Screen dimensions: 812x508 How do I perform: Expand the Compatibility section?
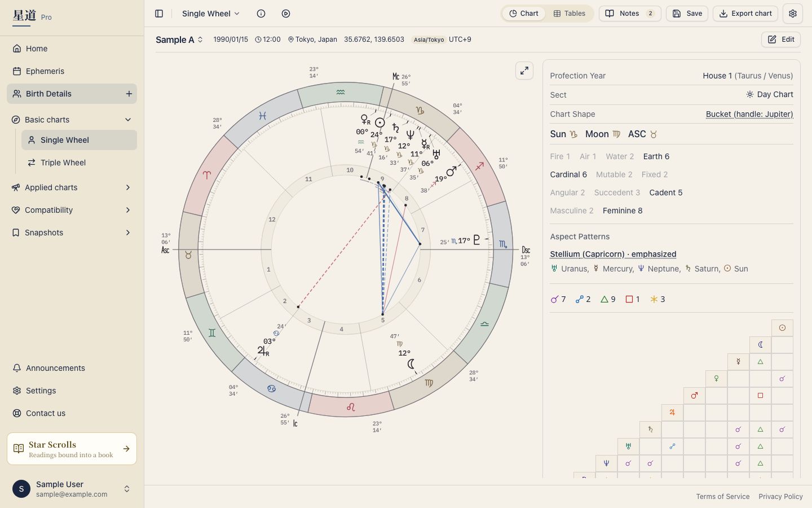(x=72, y=210)
